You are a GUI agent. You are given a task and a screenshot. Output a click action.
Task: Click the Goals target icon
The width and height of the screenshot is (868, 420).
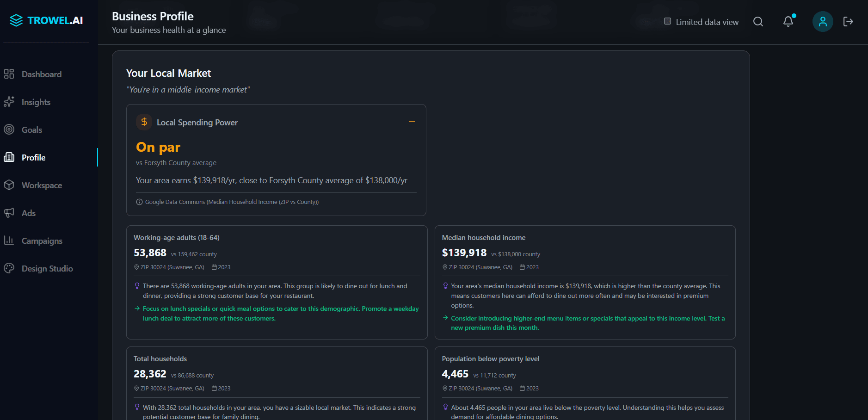(x=9, y=130)
